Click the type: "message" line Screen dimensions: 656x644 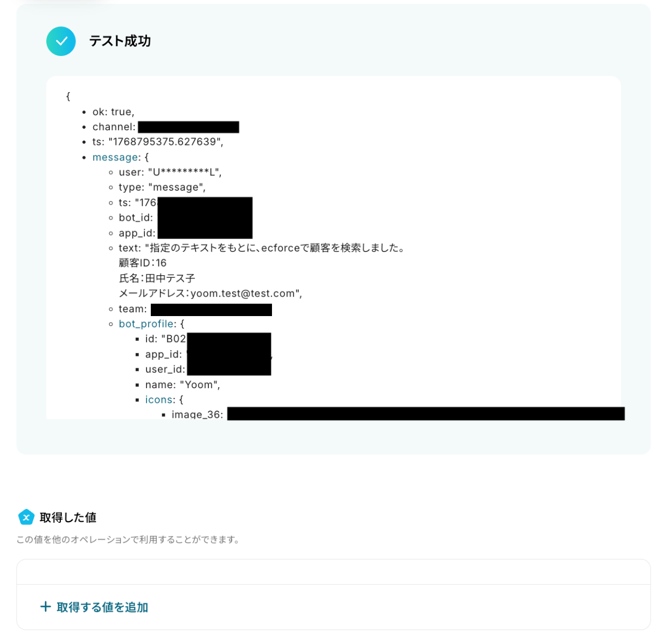[x=162, y=187]
